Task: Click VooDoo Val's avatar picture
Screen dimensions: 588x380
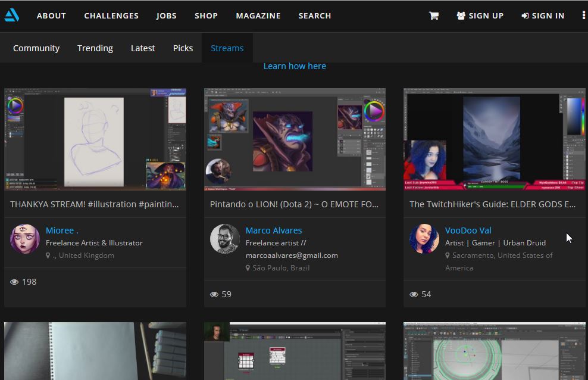Action: (x=424, y=239)
